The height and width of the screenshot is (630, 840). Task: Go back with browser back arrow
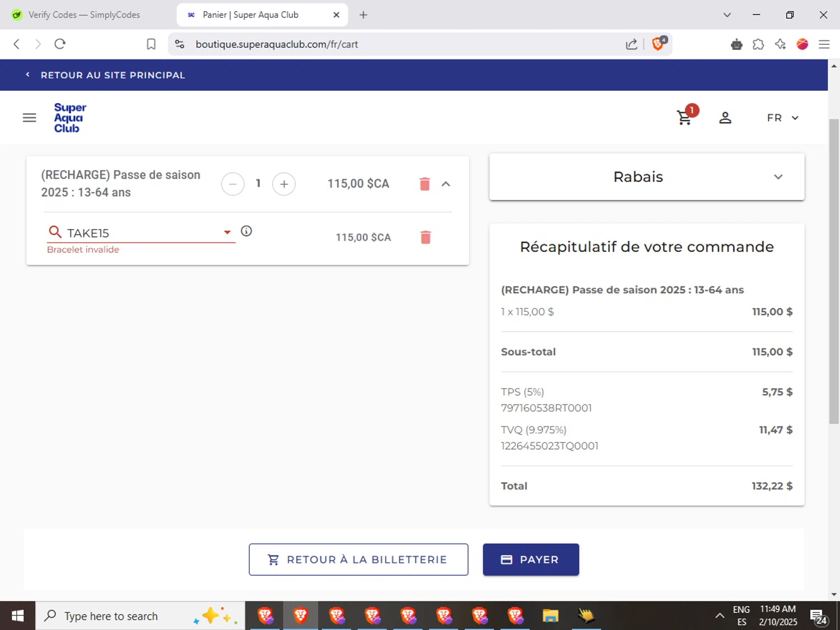[17, 44]
